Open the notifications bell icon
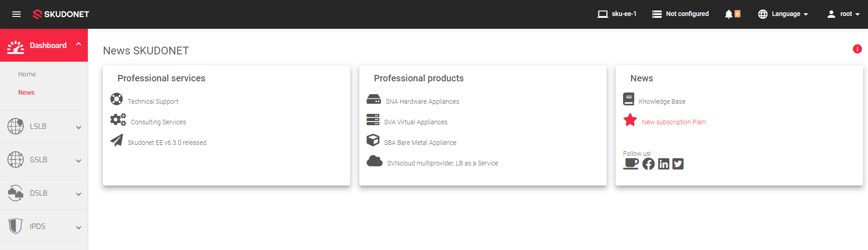 coord(729,14)
